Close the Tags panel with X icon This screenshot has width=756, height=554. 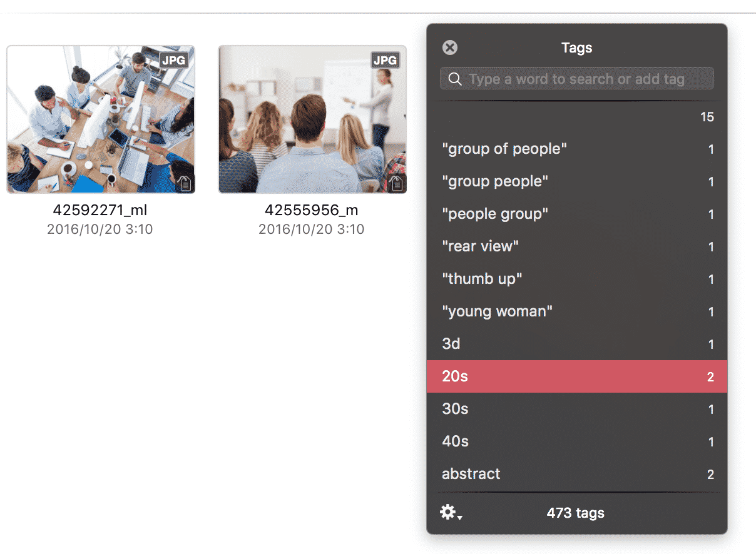point(450,48)
